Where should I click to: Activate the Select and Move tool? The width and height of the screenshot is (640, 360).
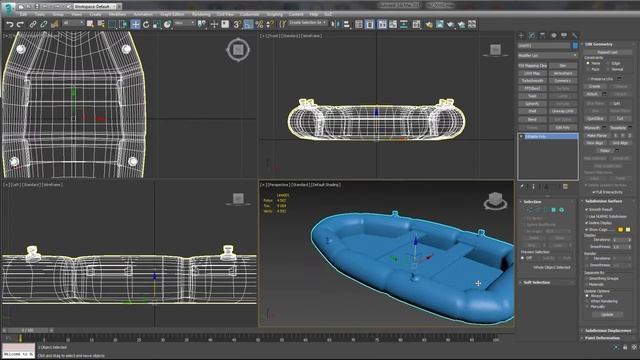[x=135, y=24]
